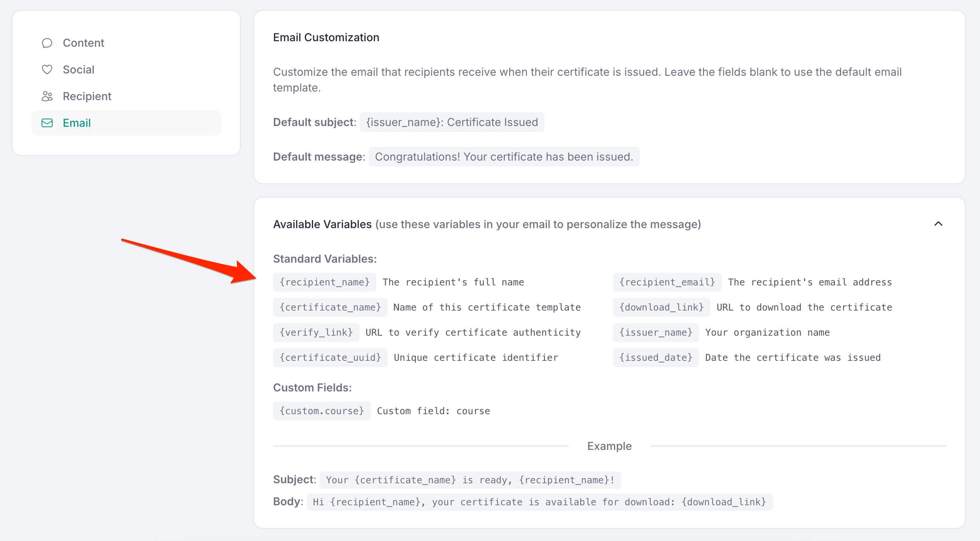The width and height of the screenshot is (980, 541).
Task: Open the Example section divider
Action: (x=609, y=446)
